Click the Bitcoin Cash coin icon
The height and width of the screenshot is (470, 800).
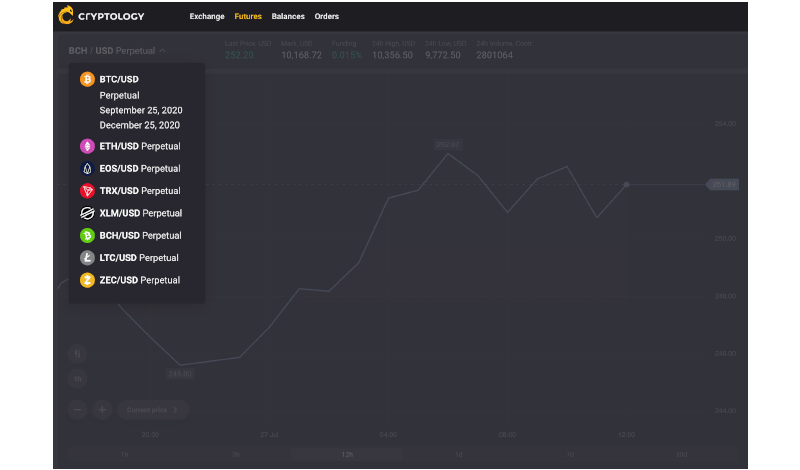pos(87,236)
